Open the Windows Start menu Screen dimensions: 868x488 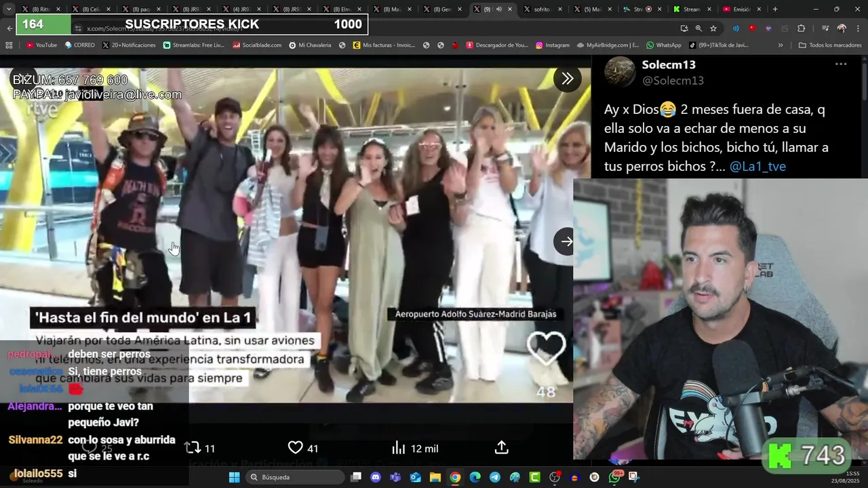point(234,477)
